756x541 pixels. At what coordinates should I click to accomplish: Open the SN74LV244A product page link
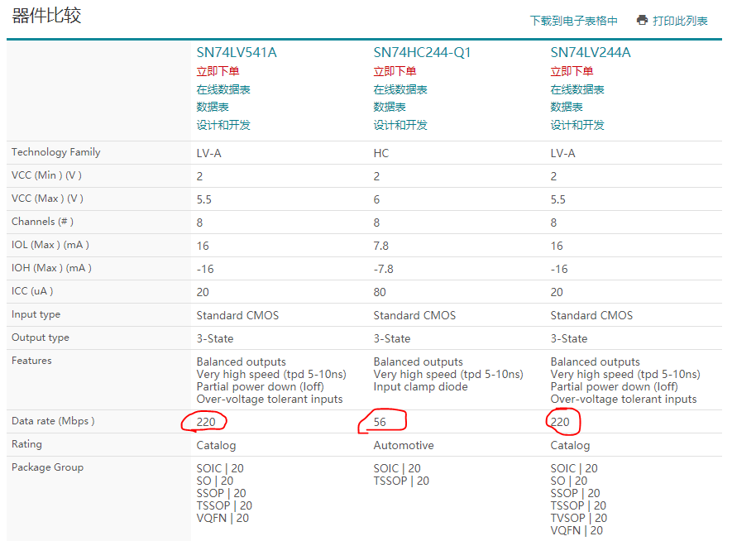pyautogui.click(x=590, y=53)
